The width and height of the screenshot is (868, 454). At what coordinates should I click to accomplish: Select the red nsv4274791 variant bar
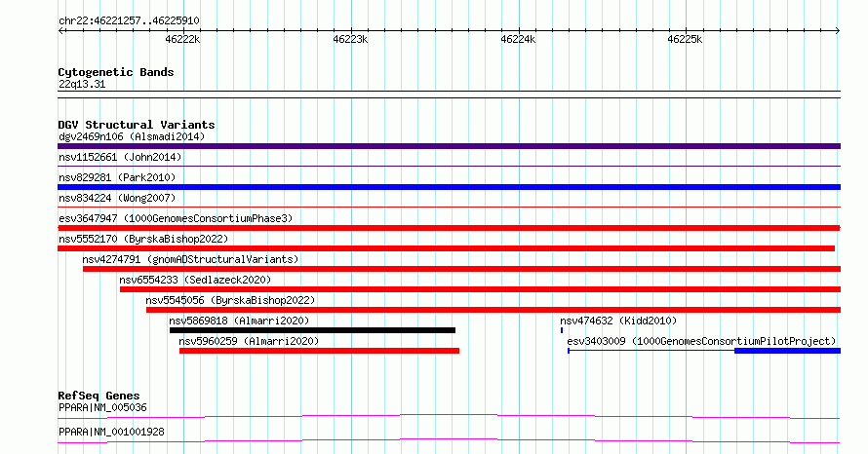coord(461,269)
